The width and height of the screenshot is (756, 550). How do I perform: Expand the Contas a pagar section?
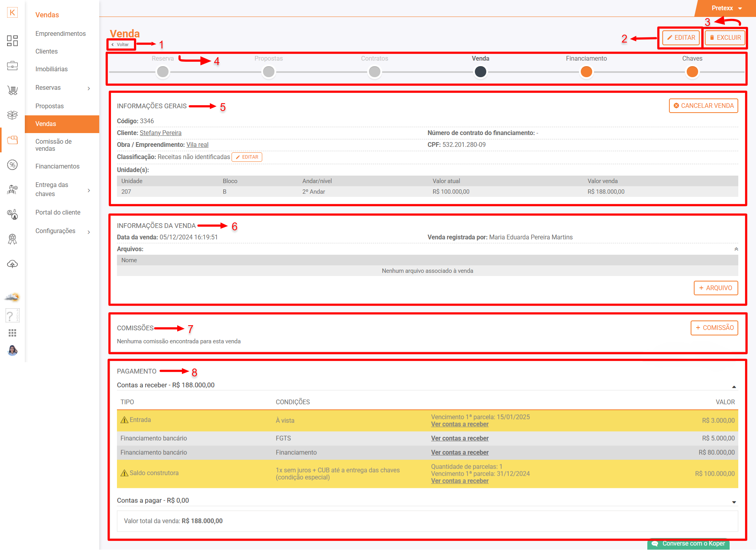pyautogui.click(x=734, y=502)
